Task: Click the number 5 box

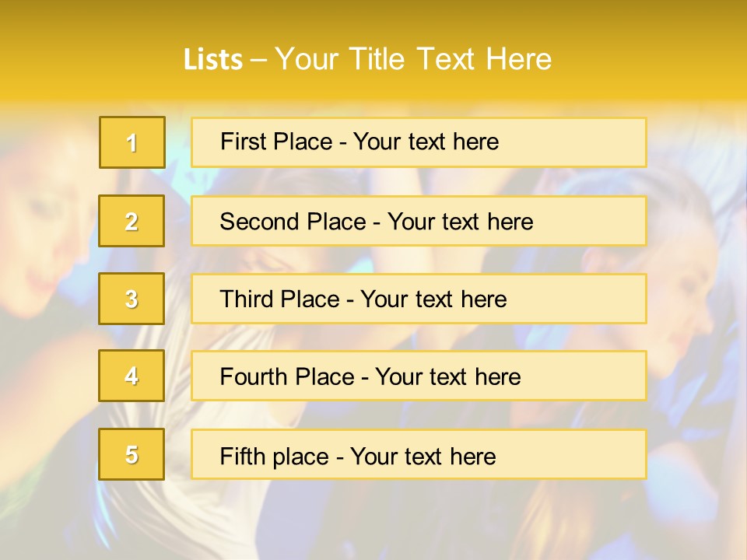Action: 132,454
